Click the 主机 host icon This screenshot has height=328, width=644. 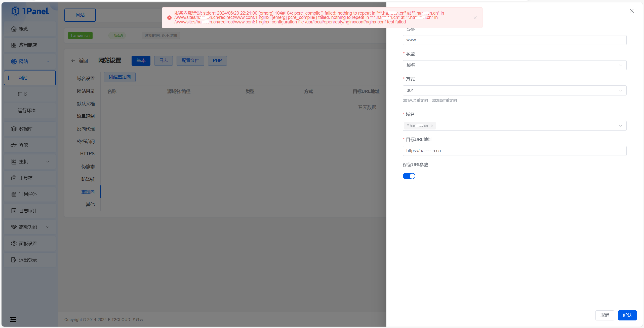(x=14, y=162)
